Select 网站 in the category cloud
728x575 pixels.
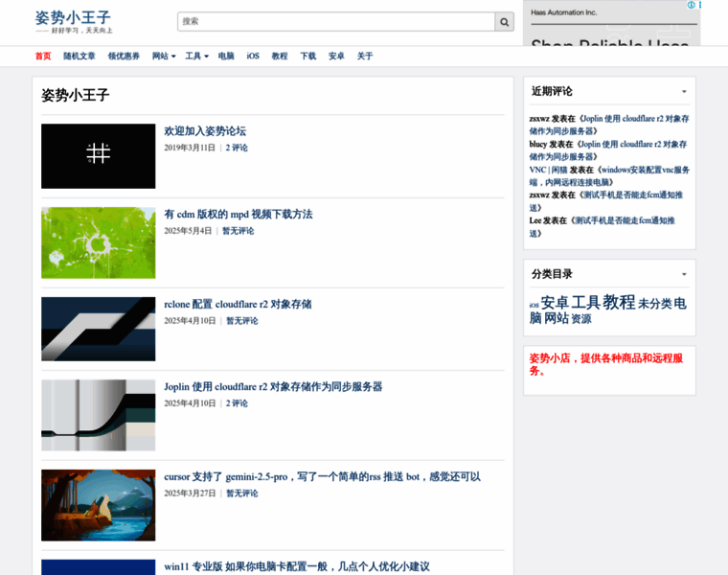[x=557, y=318]
